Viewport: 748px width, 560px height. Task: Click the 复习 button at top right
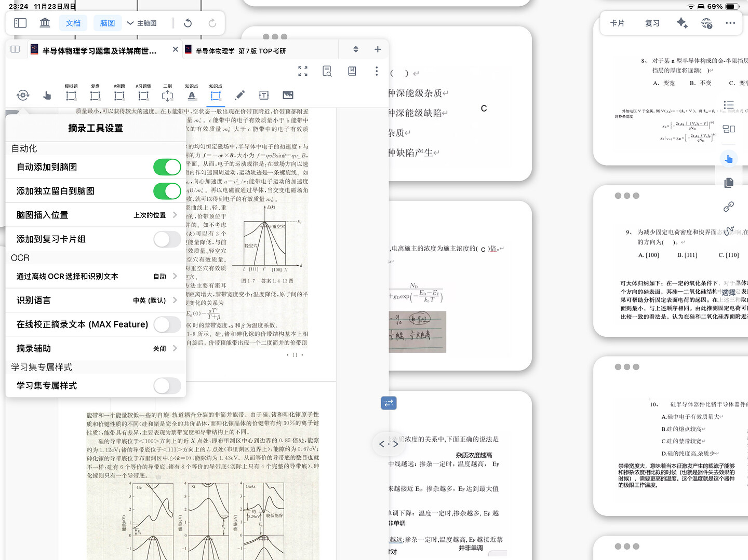(x=651, y=23)
